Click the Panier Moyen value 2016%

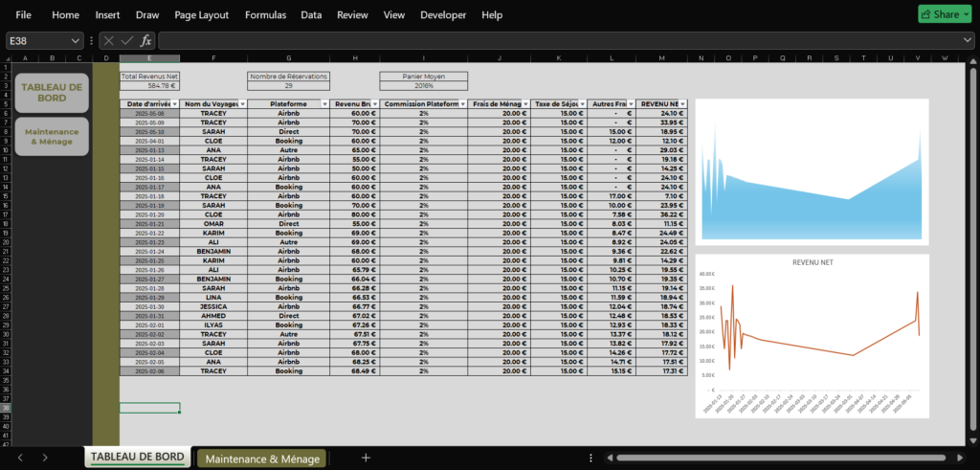(x=423, y=85)
